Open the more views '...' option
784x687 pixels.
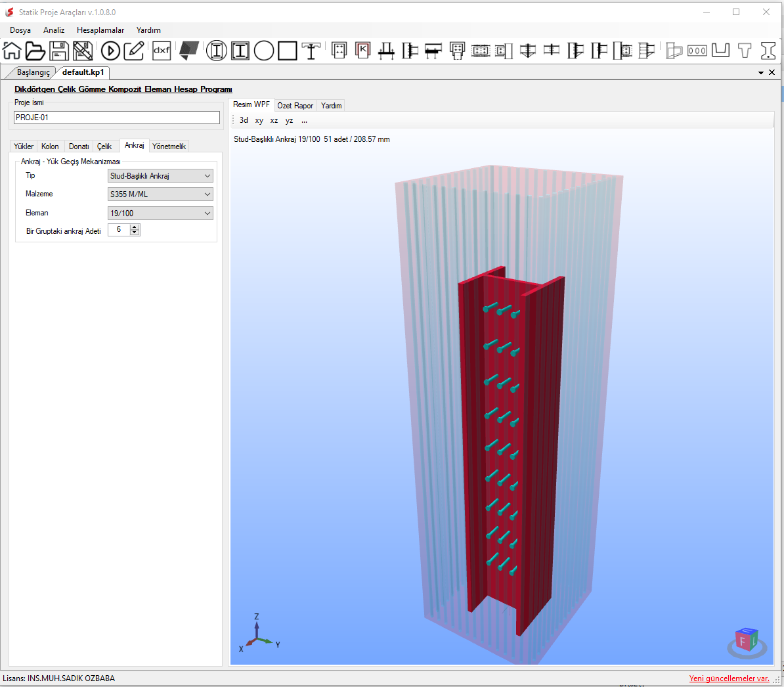[x=304, y=120]
